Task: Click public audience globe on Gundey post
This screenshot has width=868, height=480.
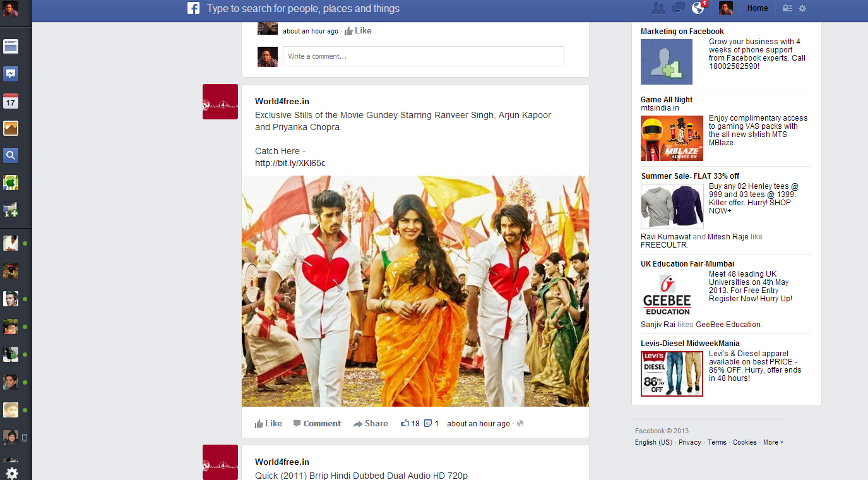Action: pos(520,424)
